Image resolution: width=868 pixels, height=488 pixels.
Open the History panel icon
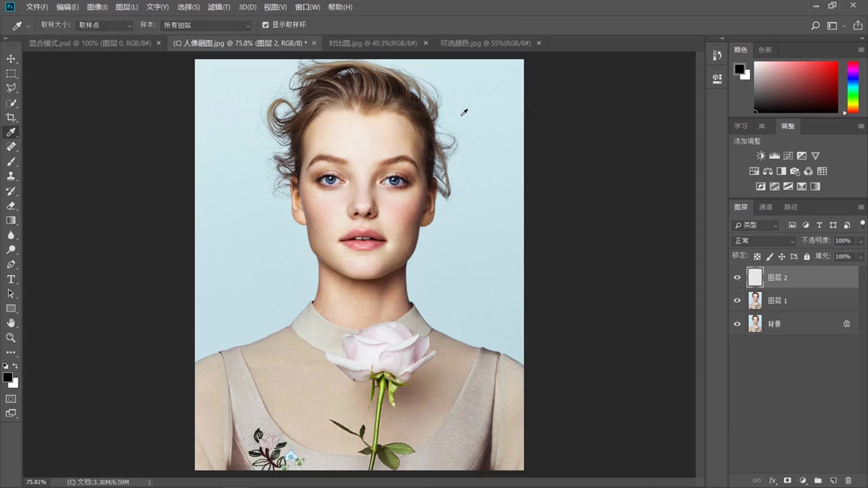coord(717,55)
